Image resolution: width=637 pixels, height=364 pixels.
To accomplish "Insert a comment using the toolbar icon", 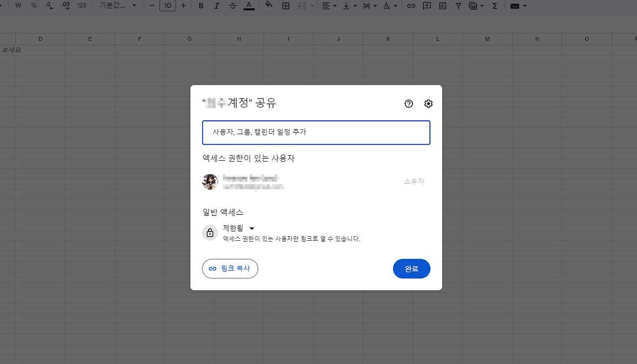I will 427,6.
